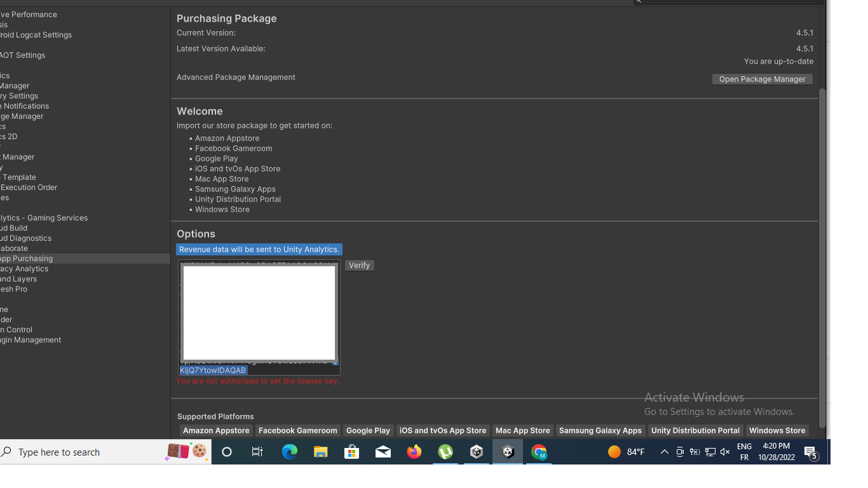Click Open Package Manager button
The height and width of the screenshot is (488, 868).
coord(762,79)
